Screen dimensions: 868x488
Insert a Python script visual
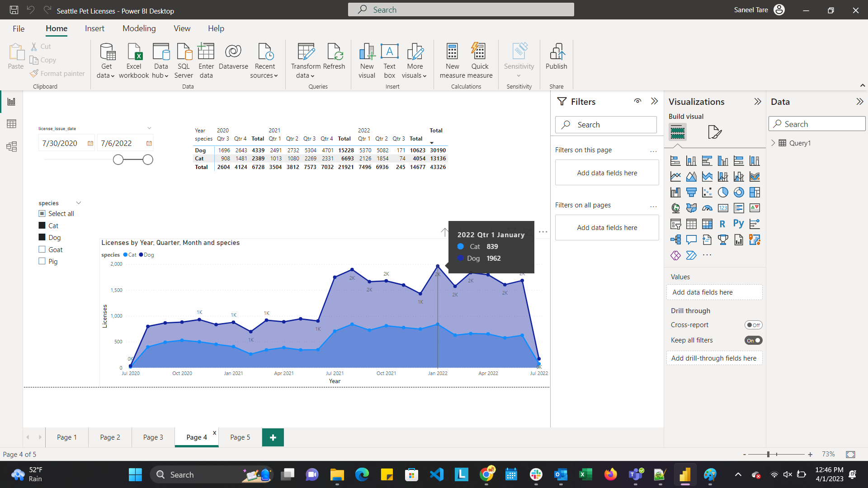[x=739, y=224]
